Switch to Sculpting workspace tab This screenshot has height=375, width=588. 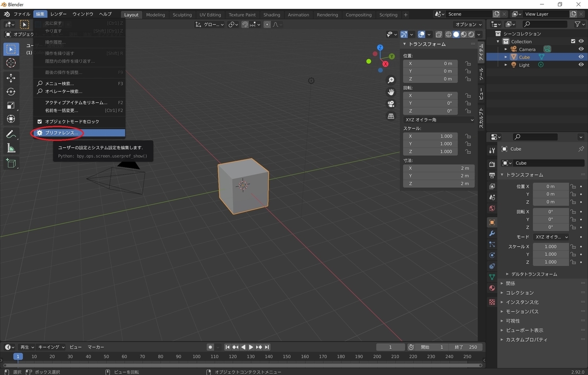[182, 15]
